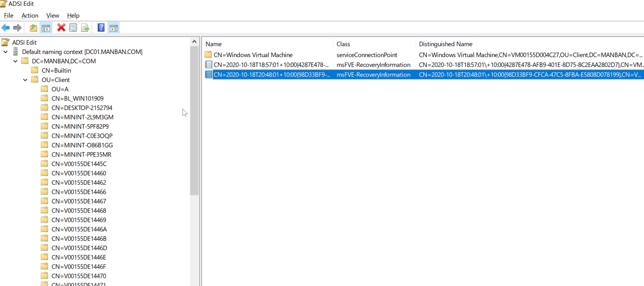
Task: Collapse the Default naming context node
Action: pos(6,52)
